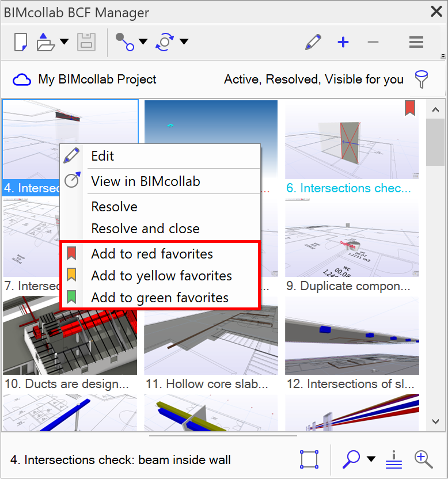Click the zoom-in magnifier plus icon
The width and height of the screenshot is (448, 479).
point(424,459)
